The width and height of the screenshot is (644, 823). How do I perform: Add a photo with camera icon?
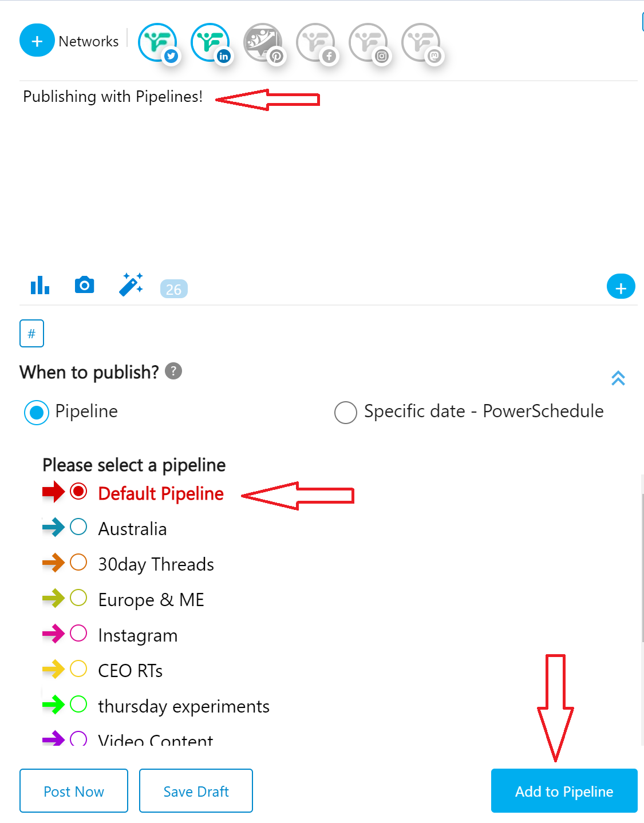tap(84, 284)
